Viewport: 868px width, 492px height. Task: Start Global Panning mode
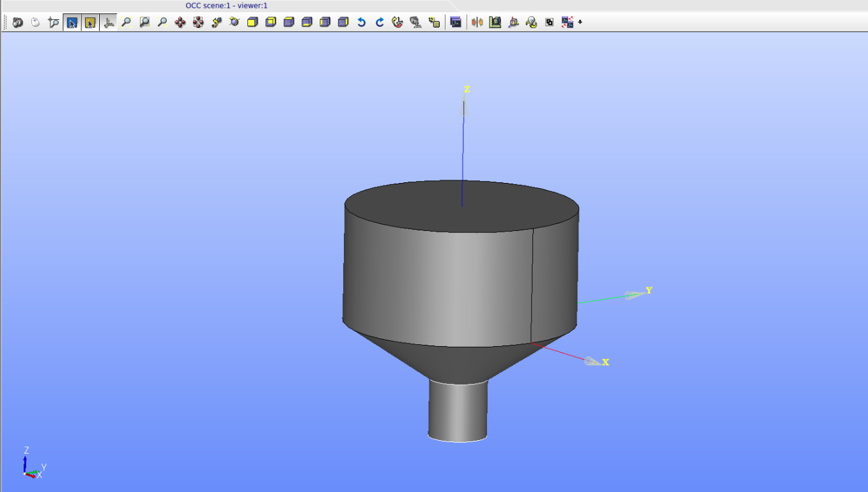click(x=198, y=22)
